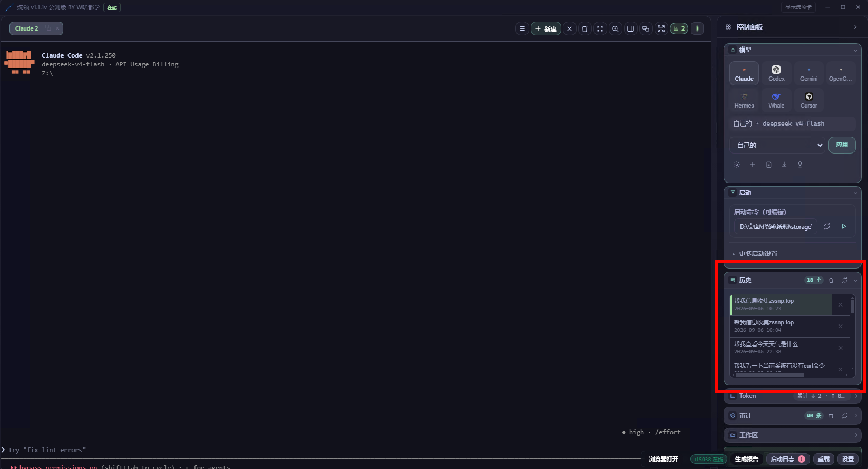The width and height of the screenshot is (868, 469).
Task: Click the chart counter badge showing 2
Action: click(x=679, y=29)
